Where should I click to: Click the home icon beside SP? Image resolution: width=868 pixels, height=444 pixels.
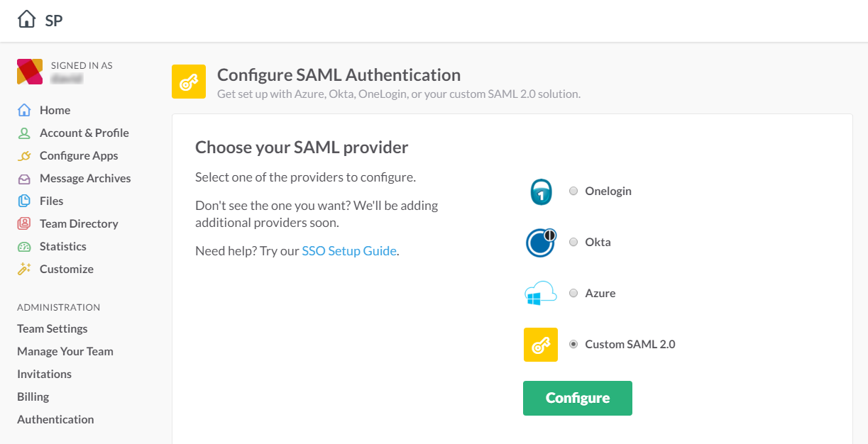click(27, 19)
